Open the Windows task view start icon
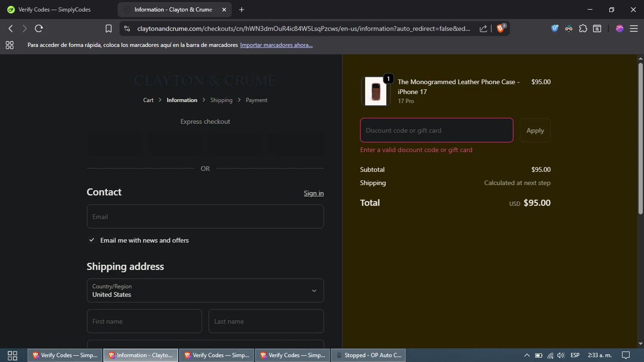Viewport: 644px width, 362px height. click(12, 355)
